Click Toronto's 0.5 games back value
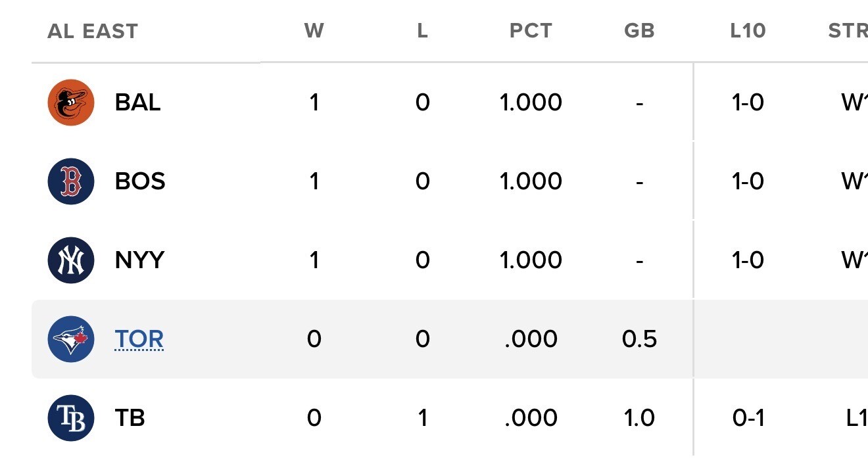Viewport: 868px width, 468px height. point(639,339)
